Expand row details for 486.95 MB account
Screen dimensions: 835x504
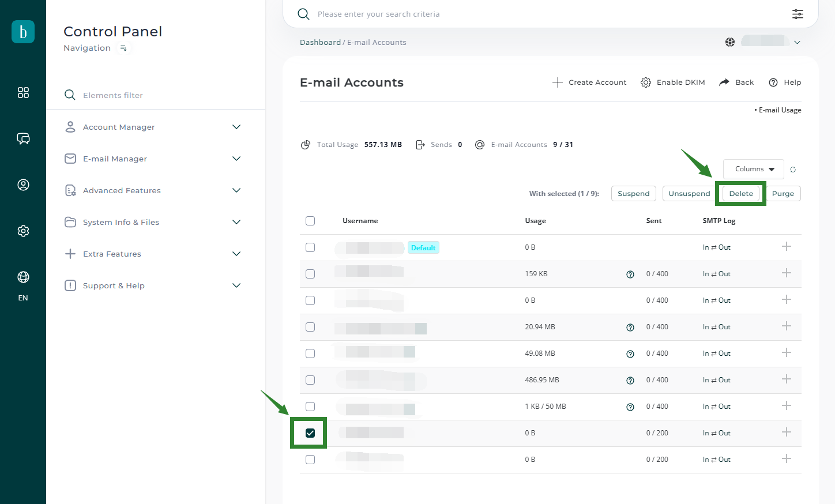coord(786,379)
